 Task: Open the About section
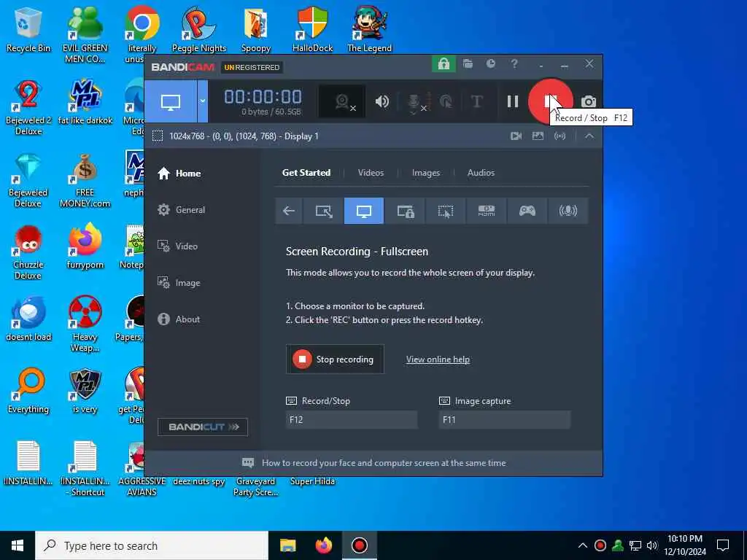pyautogui.click(x=179, y=319)
